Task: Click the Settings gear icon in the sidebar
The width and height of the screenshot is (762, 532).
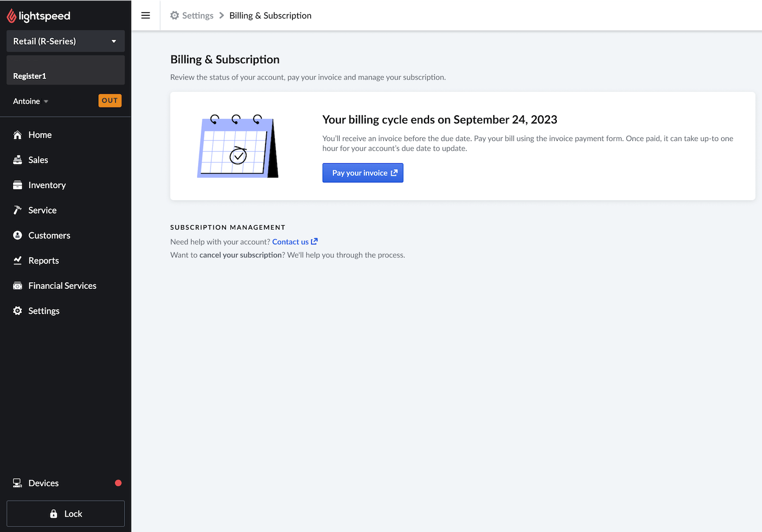Action: pyautogui.click(x=17, y=311)
